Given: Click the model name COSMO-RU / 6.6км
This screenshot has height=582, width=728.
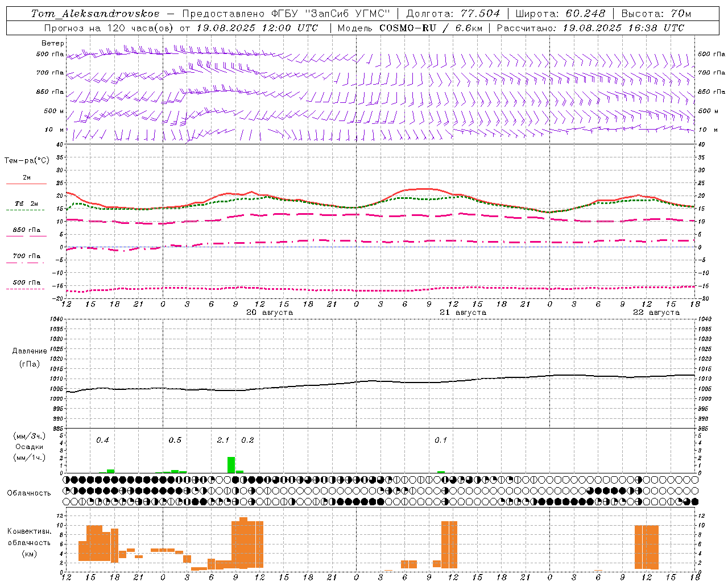Looking at the screenshot, I should click(x=431, y=28).
